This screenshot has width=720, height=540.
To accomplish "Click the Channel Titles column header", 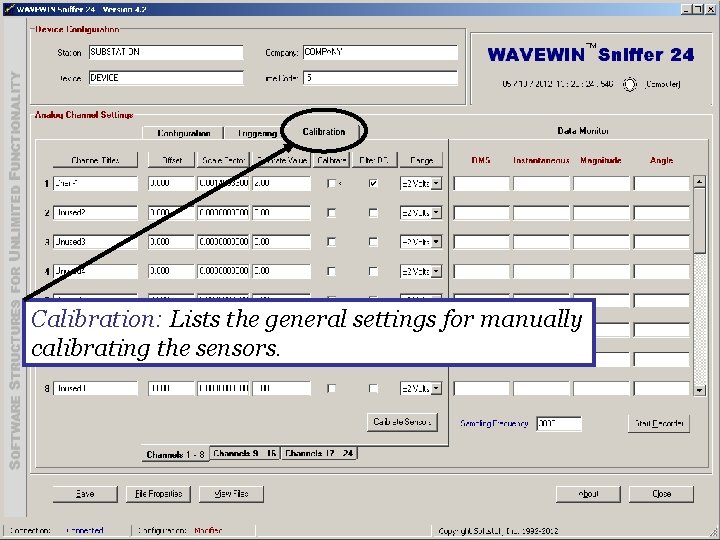I will click(x=95, y=160).
